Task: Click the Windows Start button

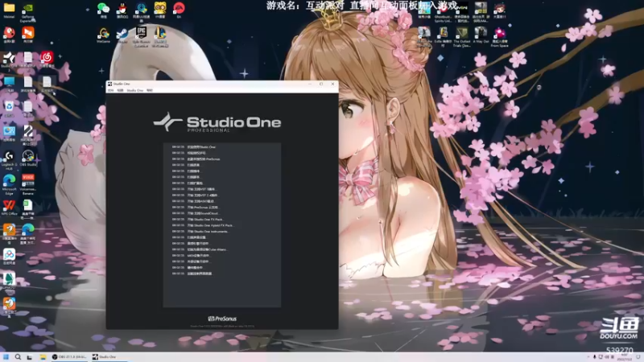Action: click(6, 357)
